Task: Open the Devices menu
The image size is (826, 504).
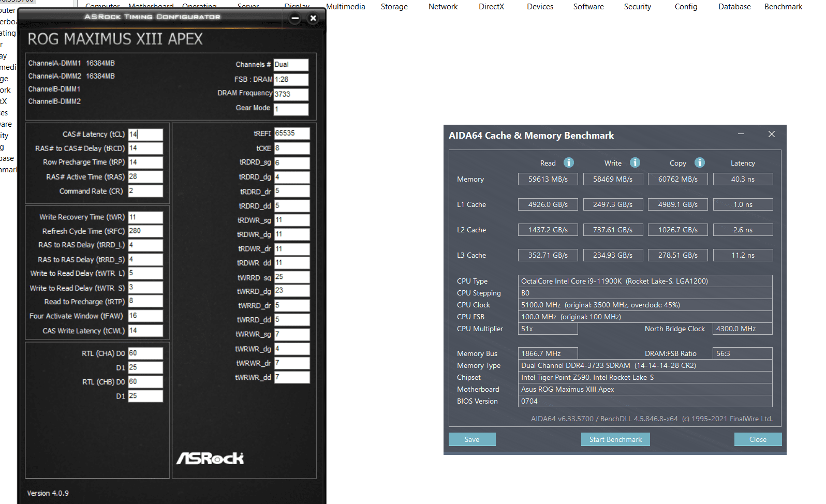Action: (540, 7)
